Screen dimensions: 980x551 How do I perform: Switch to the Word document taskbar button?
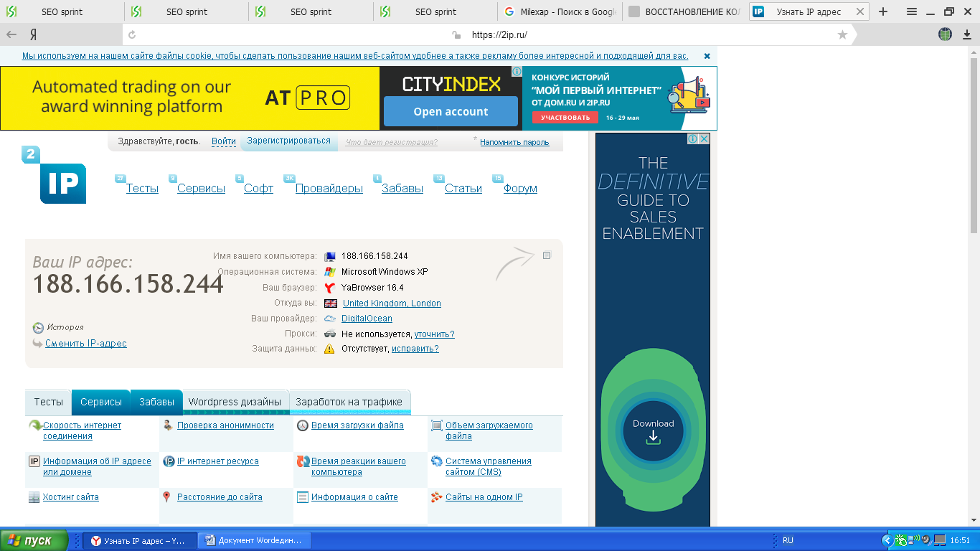(x=254, y=541)
